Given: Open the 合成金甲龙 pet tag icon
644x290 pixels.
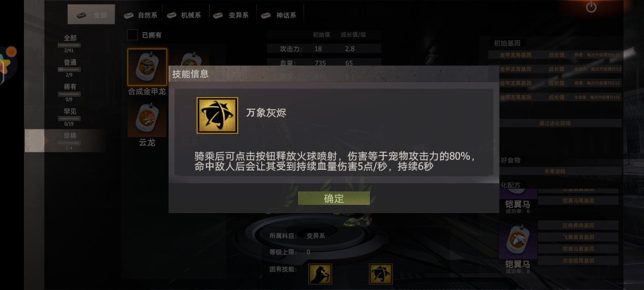Looking at the screenshot, I should [x=147, y=67].
